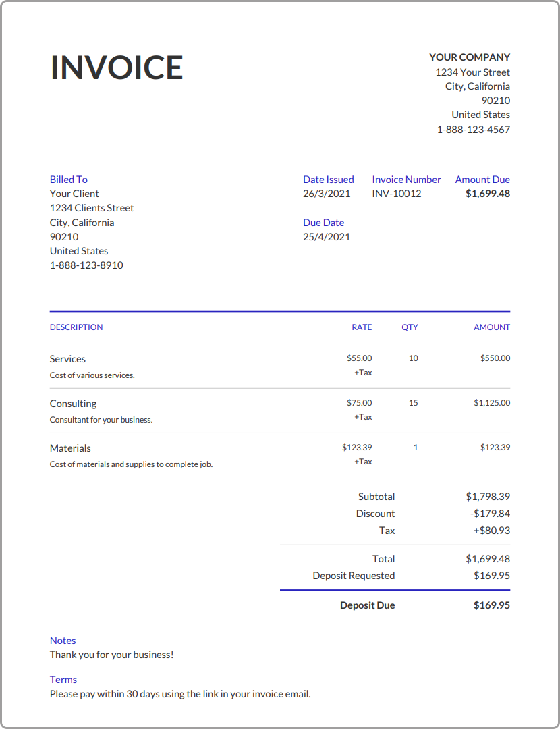
Task: Select the Billed To label
Action: click(x=68, y=179)
